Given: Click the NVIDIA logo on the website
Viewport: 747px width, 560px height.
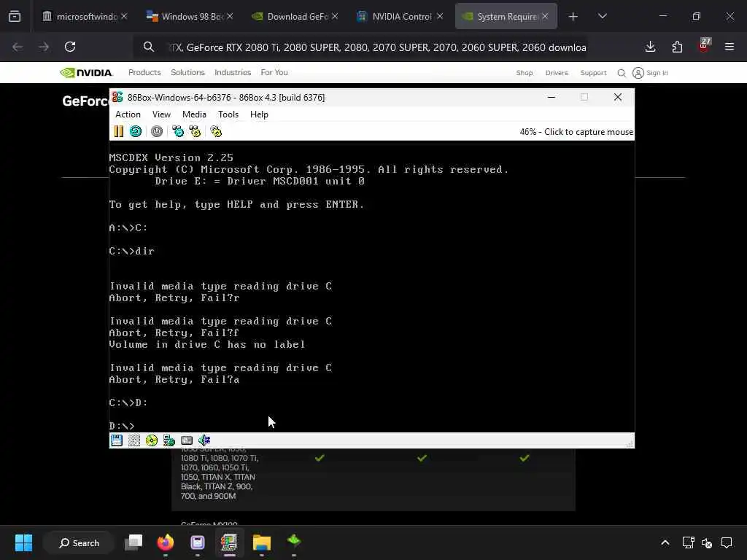Looking at the screenshot, I should [86, 72].
